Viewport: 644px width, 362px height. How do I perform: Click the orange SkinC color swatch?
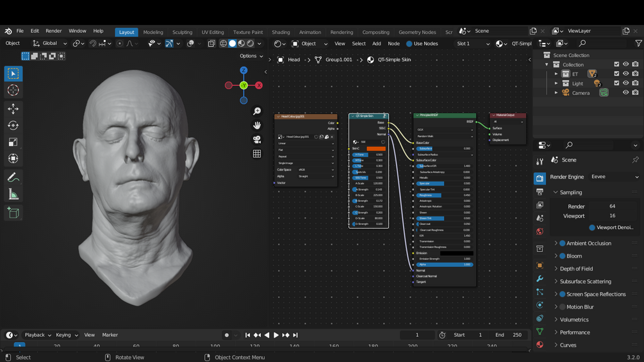pos(376,149)
